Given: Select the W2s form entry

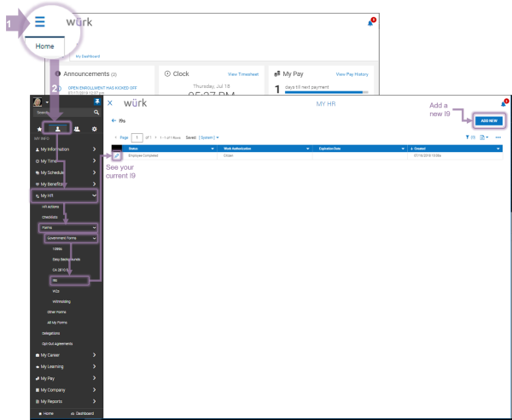Looking at the screenshot, I should (x=55, y=291).
